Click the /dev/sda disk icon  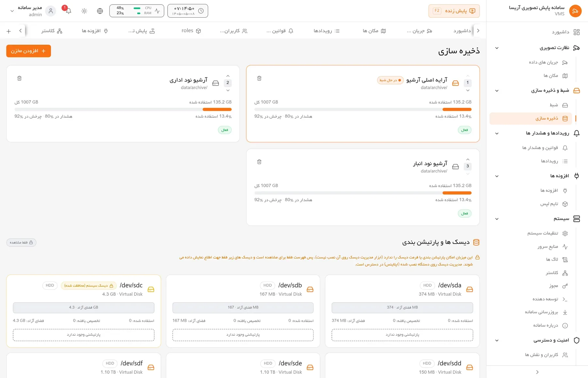[469, 289]
